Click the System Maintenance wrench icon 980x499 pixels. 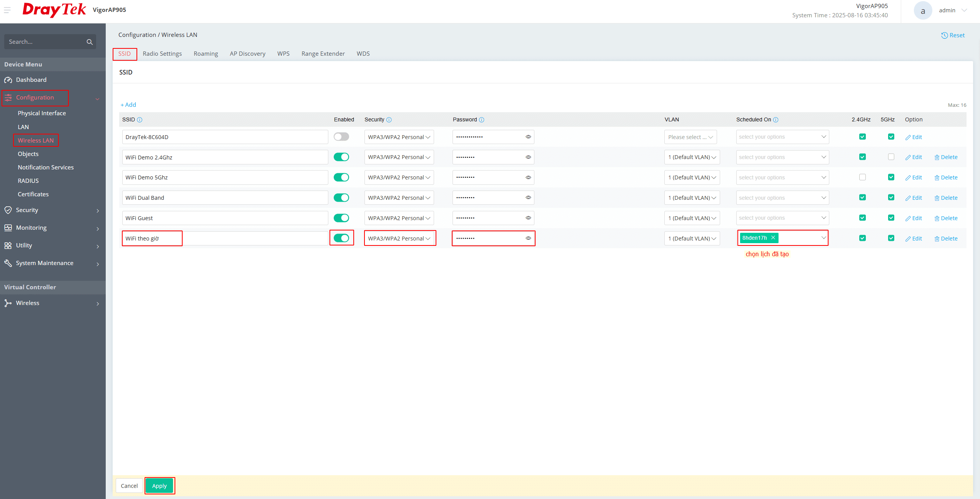click(8, 263)
